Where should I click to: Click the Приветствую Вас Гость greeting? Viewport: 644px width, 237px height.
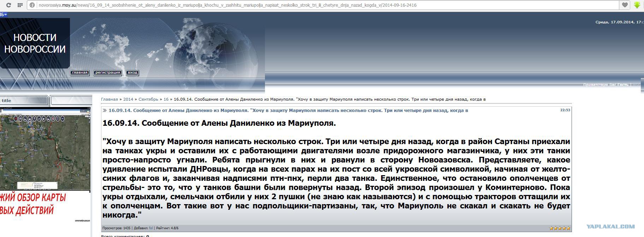[606, 85]
